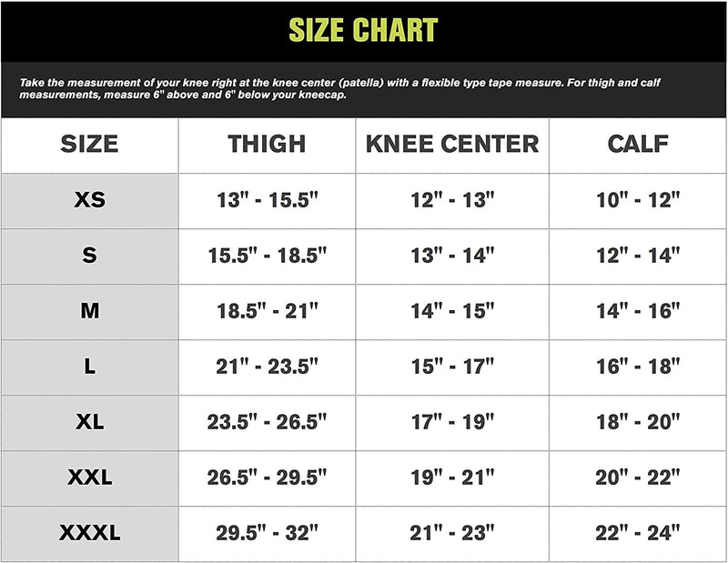Viewport: 728px width, 563px height.
Task: Click the SIZE column header
Action: pos(89,144)
